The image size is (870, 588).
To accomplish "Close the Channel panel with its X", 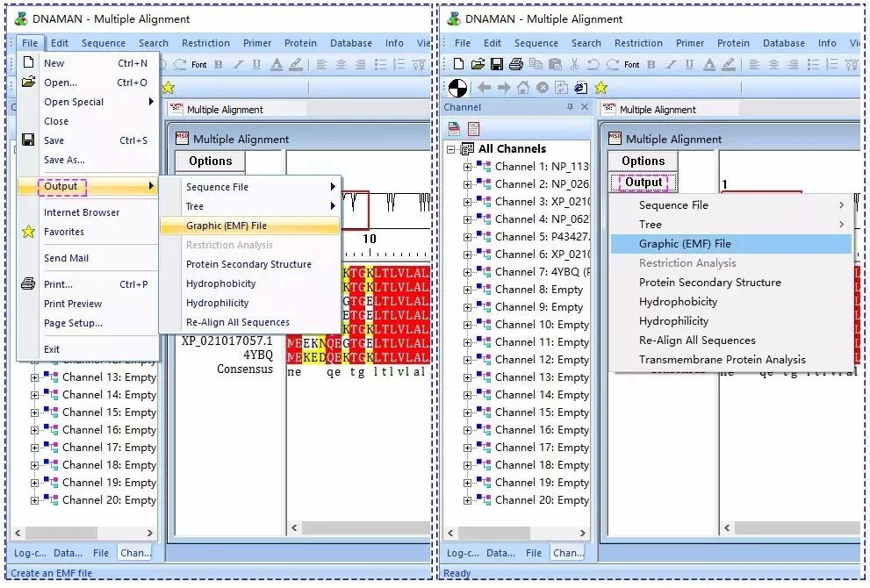I will pyautogui.click(x=585, y=107).
